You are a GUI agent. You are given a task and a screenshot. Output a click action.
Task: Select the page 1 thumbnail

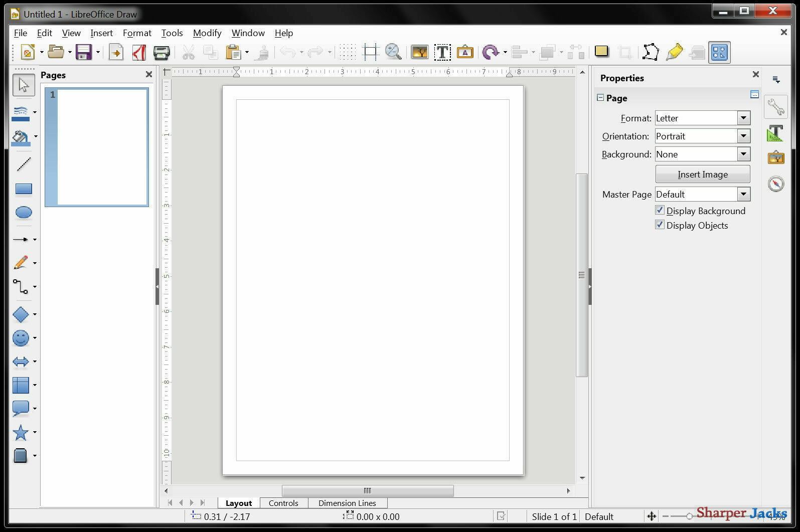coord(97,147)
